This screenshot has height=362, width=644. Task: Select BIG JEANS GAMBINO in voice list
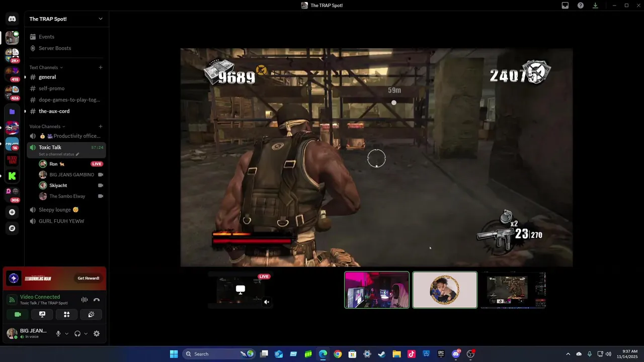click(70, 175)
